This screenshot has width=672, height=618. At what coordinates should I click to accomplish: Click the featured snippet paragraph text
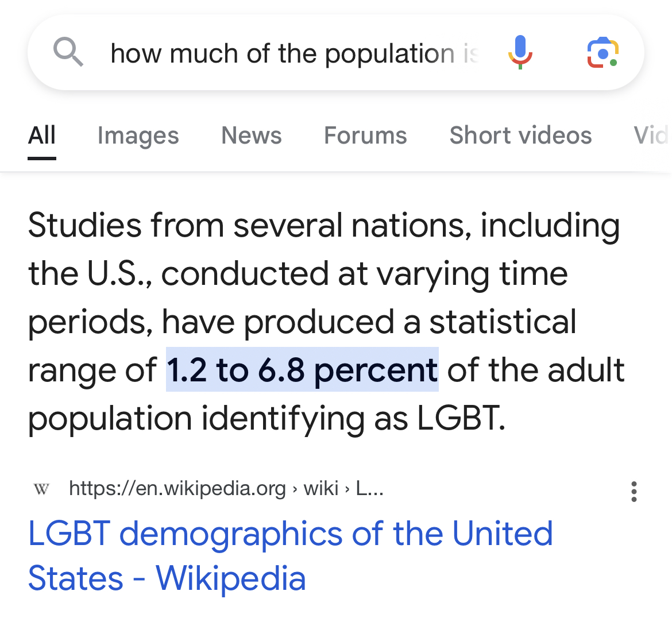(326, 322)
